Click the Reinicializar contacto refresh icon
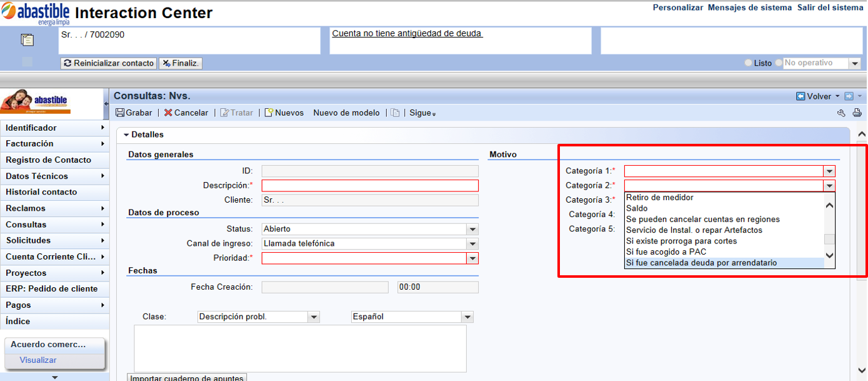Viewport: 868px width, 381px height. 67,63
